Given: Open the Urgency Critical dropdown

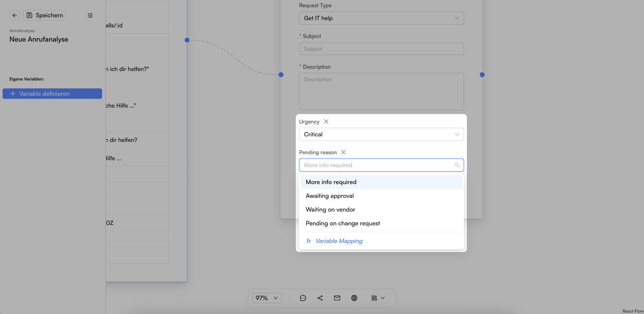Looking at the screenshot, I should (x=382, y=134).
